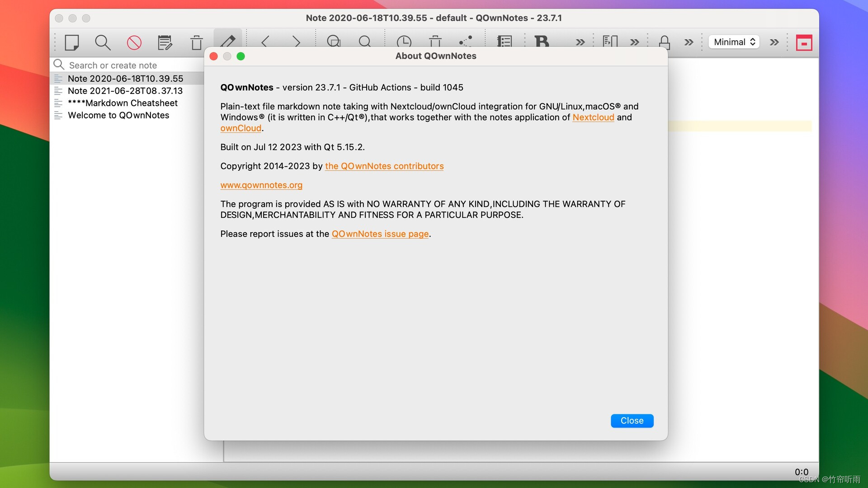
Task: Open the ****Markdown Cheatsheet note
Action: click(127, 103)
